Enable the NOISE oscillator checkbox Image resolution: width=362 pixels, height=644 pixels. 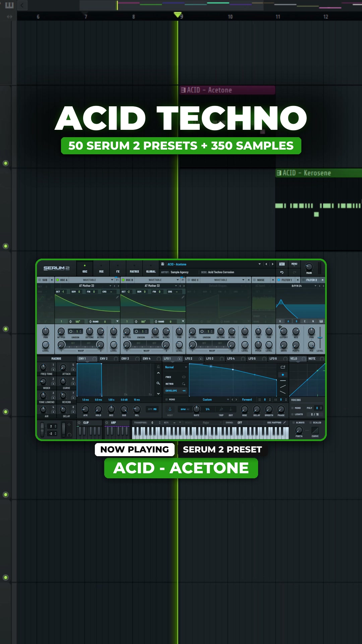pyautogui.click(x=254, y=280)
